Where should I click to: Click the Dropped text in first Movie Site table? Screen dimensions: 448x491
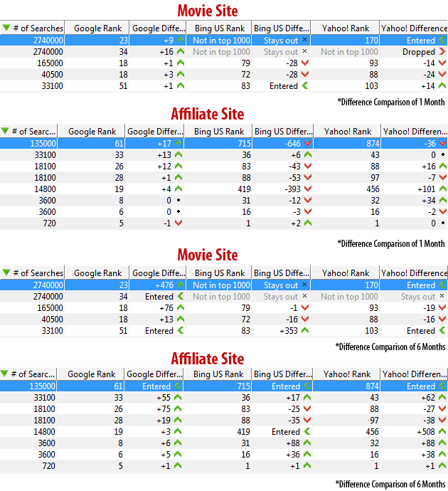coord(419,52)
